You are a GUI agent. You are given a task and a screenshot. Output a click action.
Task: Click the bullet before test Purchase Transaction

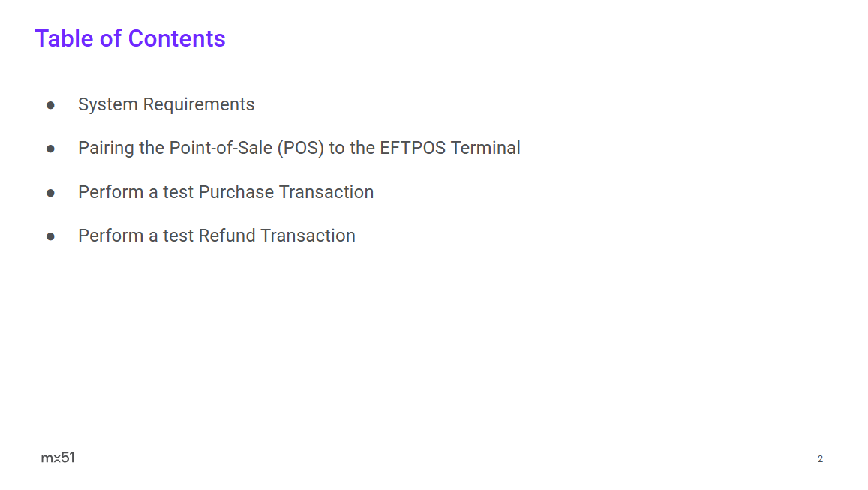tap(50, 193)
